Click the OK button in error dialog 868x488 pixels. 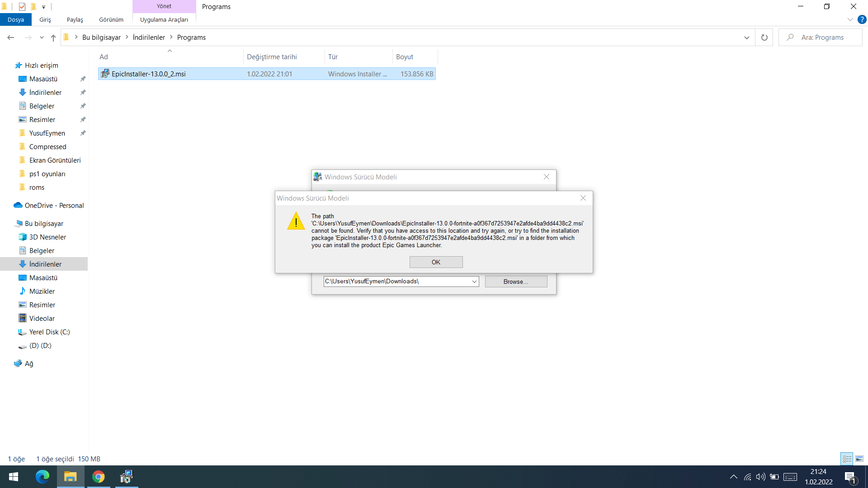coord(436,262)
